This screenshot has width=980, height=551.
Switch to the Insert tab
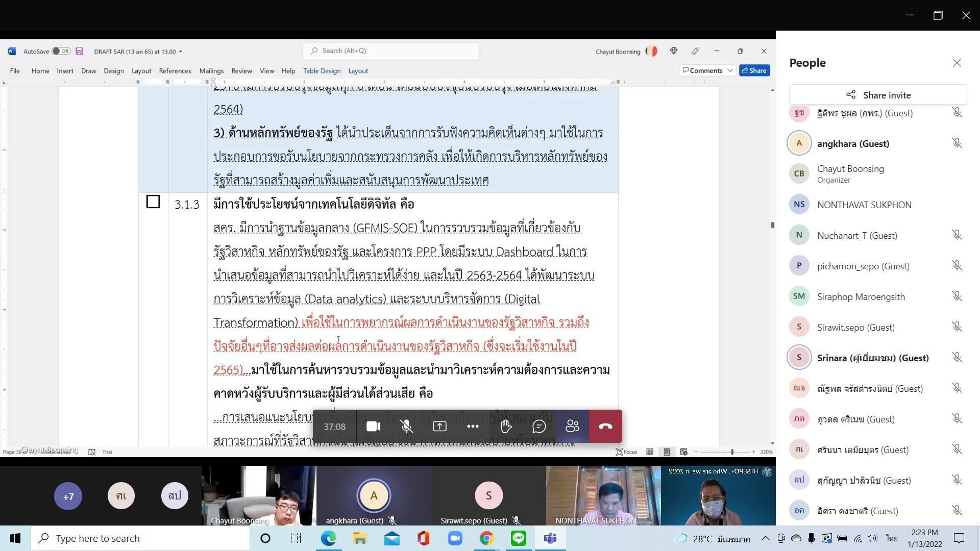[65, 71]
